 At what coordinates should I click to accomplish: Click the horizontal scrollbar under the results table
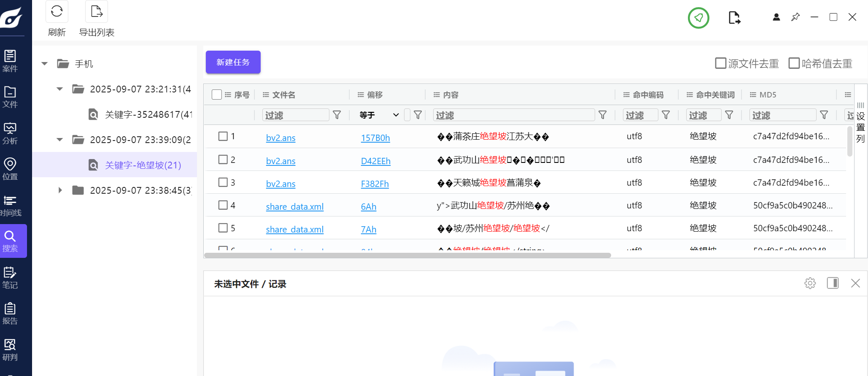tap(407, 255)
